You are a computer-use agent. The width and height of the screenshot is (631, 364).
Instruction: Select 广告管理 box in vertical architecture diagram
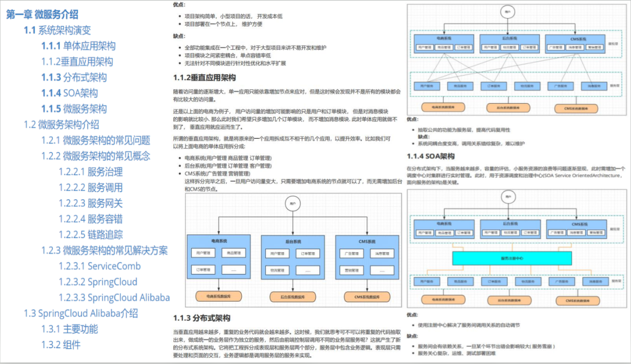(352, 253)
